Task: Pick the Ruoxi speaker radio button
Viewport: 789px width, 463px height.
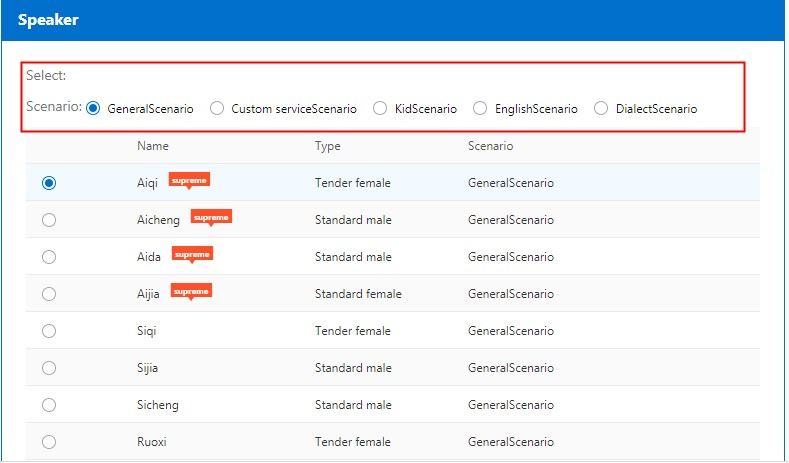Action: (x=49, y=442)
